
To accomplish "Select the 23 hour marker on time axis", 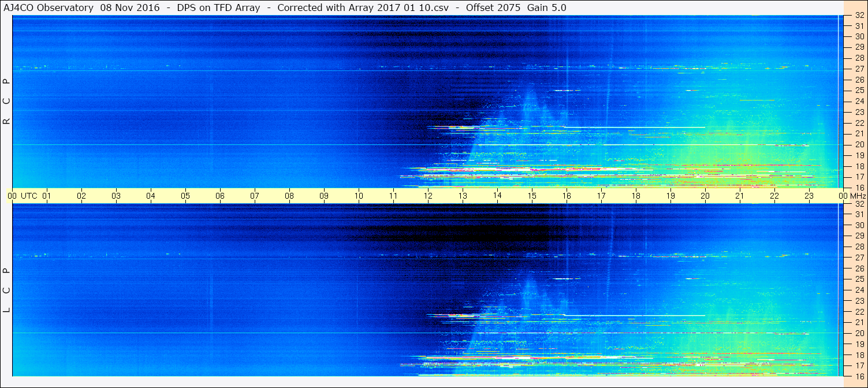I will click(809, 196).
